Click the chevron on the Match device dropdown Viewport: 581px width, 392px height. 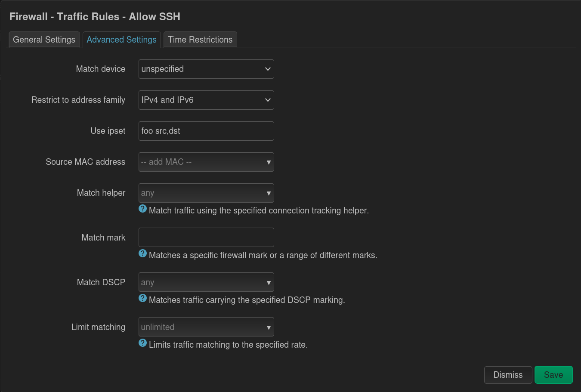(268, 69)
